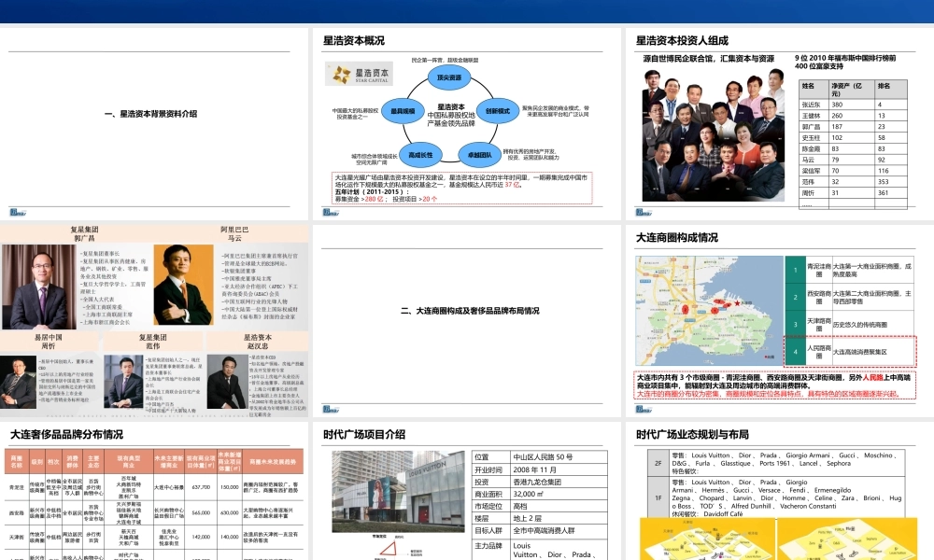Click the 地上2层 floors cell
This screenshot has width=934, height=560.
pos(559,518)
